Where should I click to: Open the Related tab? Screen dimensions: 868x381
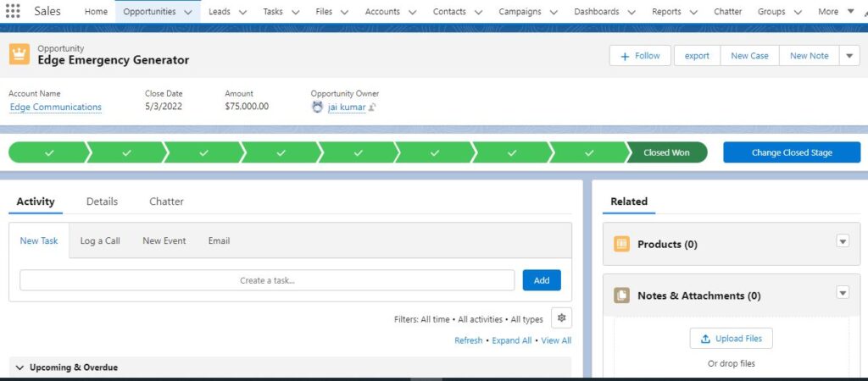[x=629, y=202]
